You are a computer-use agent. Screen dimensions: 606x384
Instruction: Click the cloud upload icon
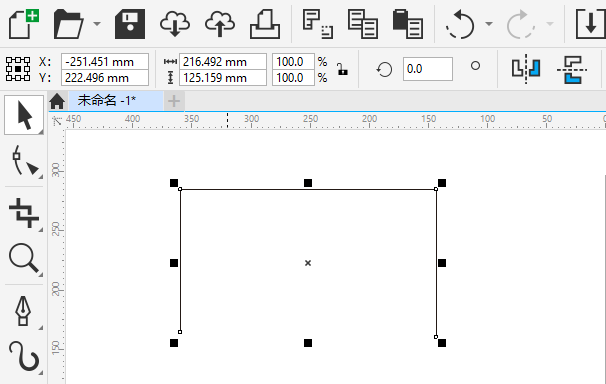220,24
